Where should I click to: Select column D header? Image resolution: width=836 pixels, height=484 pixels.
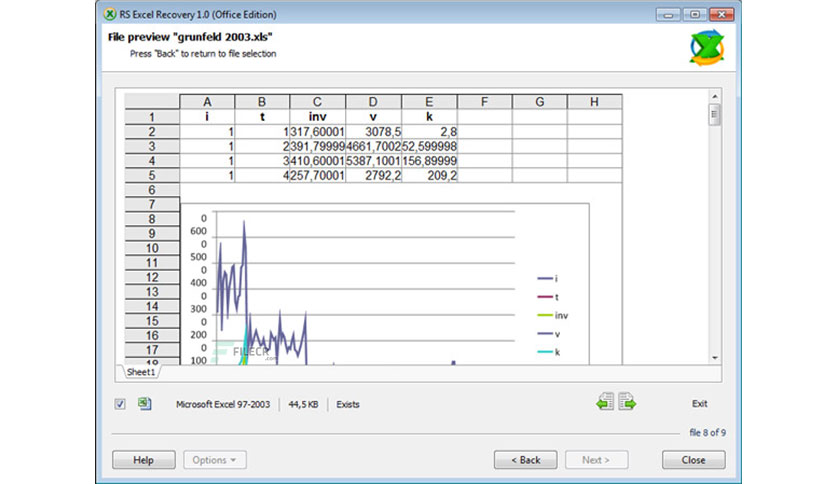click(x=373, y=102)
